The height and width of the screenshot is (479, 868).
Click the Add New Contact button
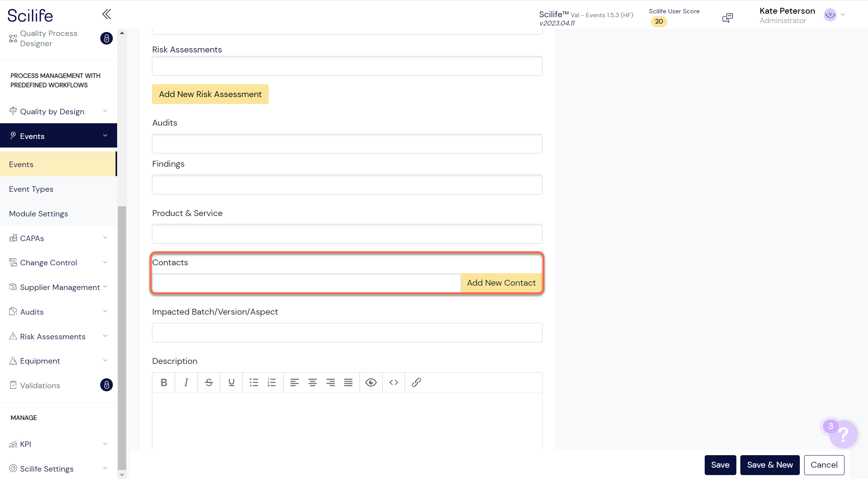click(x=501, y=283)
